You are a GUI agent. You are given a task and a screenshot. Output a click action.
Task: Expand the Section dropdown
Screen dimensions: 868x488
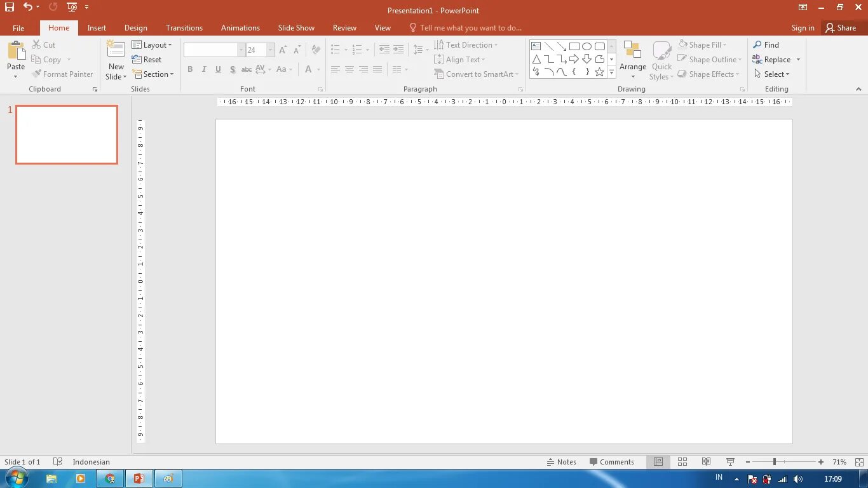(x=153, y=74)
